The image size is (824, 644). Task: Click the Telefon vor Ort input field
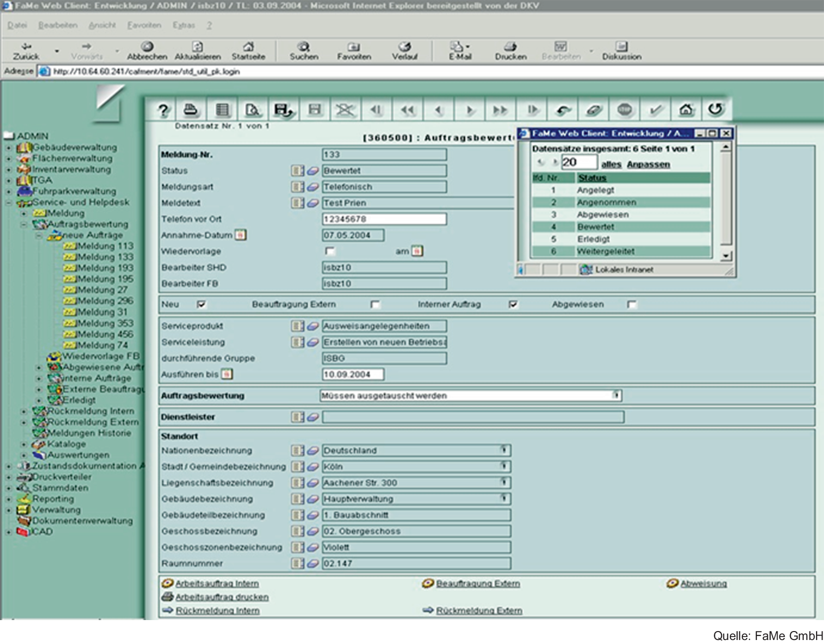coord(384,219)
